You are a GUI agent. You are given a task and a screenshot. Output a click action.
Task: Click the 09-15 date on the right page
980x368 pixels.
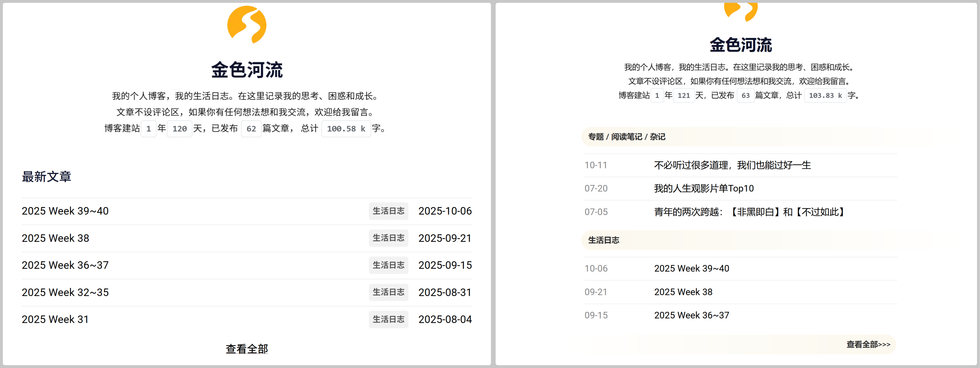pos(596,315)
